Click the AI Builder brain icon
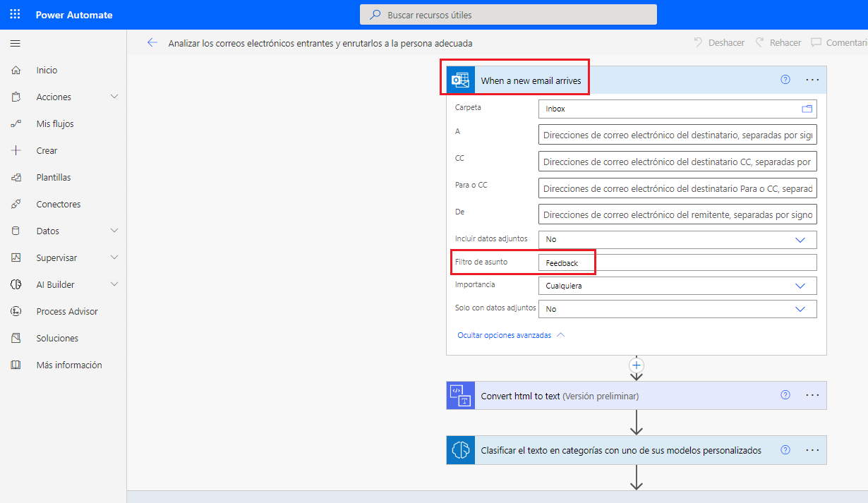868x503 pixels. (x=16, y=285)
